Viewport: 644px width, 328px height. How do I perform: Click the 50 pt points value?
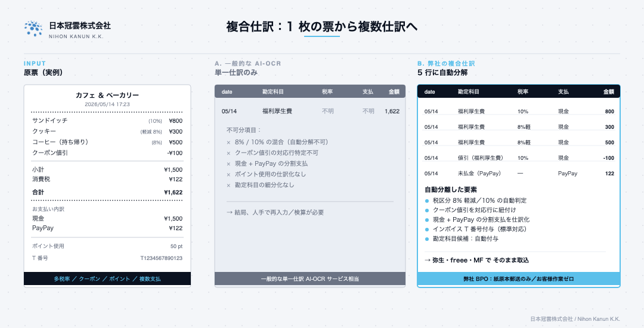[x=177, y=246]
